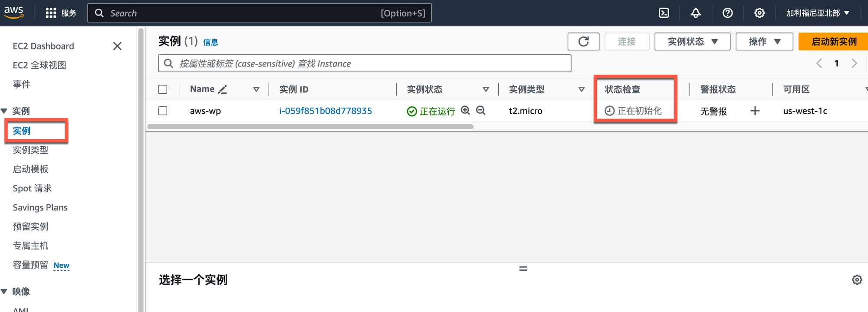
Task: Click the 警报状态 column header
Action: pos(718,89)
